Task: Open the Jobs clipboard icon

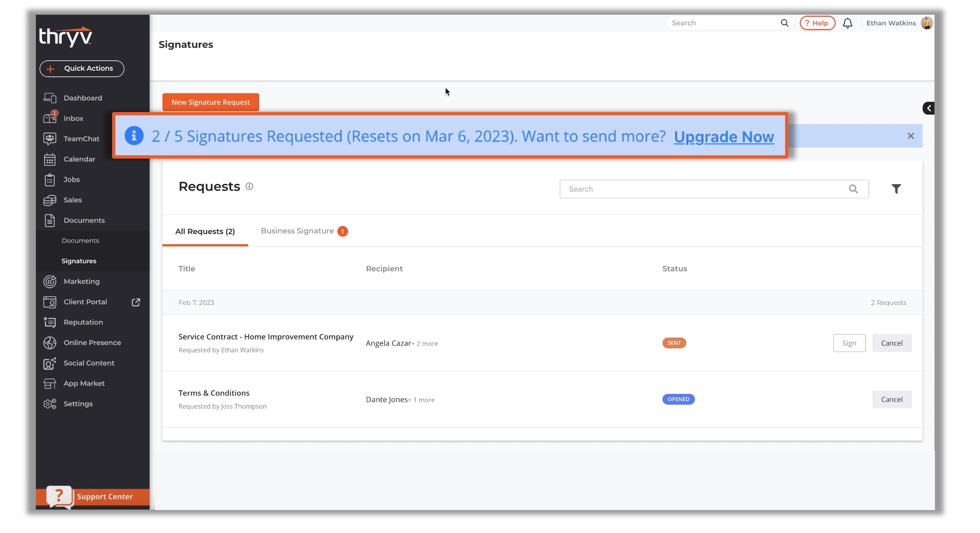Action: [50, 180]
